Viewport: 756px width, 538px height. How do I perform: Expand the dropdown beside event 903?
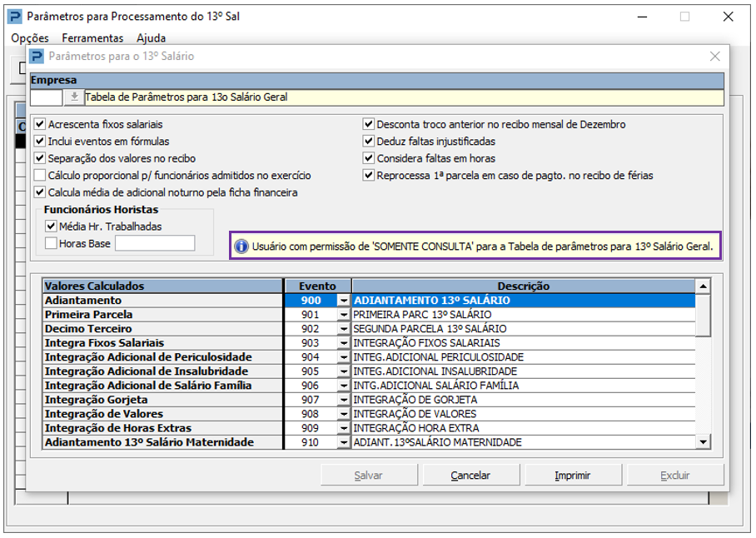(x=343, y=343)
